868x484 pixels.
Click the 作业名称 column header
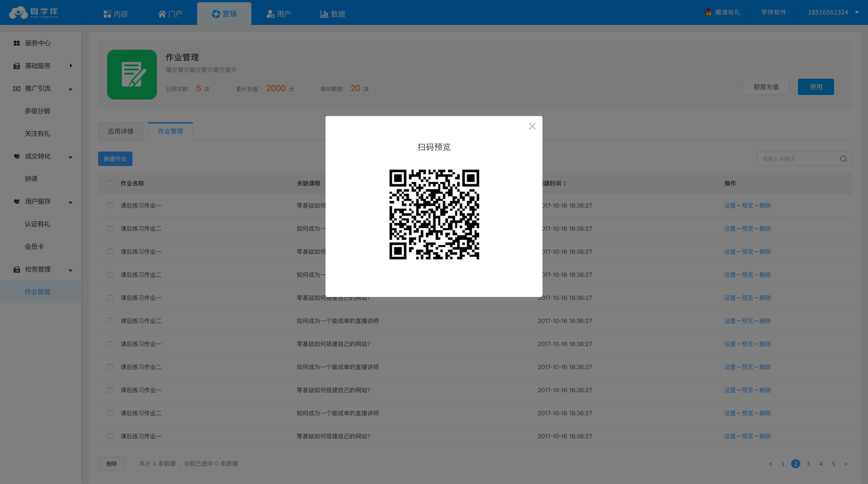(x=132, y=183)
